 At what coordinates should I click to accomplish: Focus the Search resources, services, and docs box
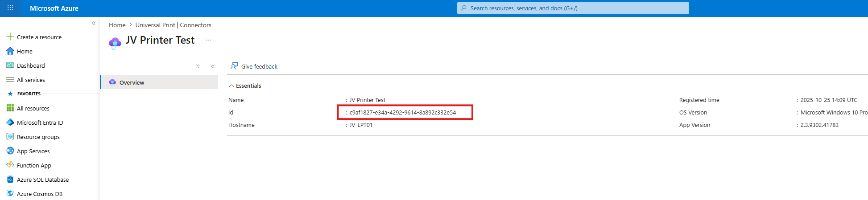573,8
